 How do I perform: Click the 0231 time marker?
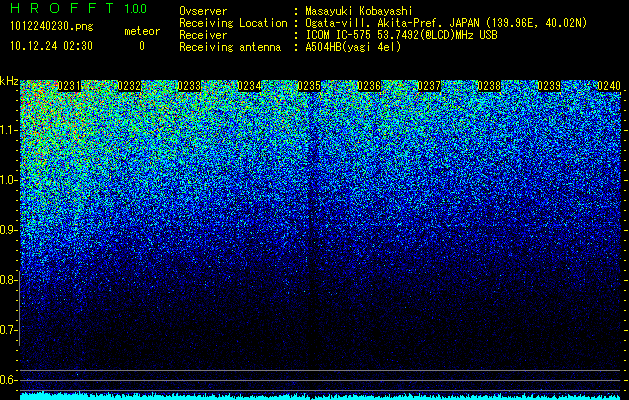(69, 86)
